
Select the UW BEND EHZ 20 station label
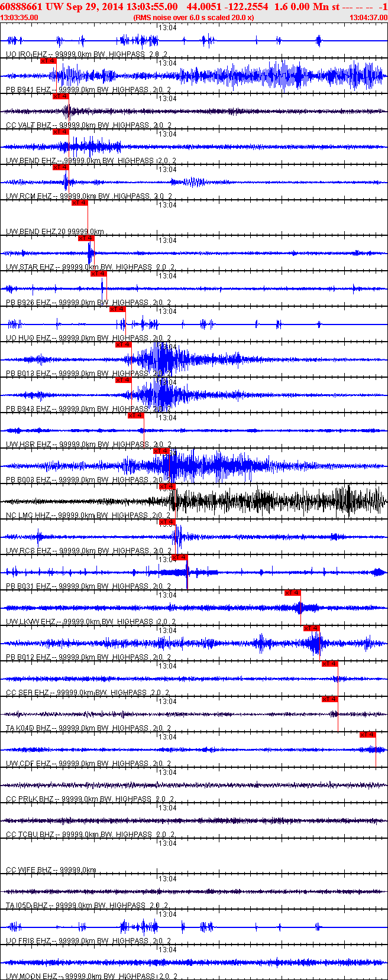point(55,232)
